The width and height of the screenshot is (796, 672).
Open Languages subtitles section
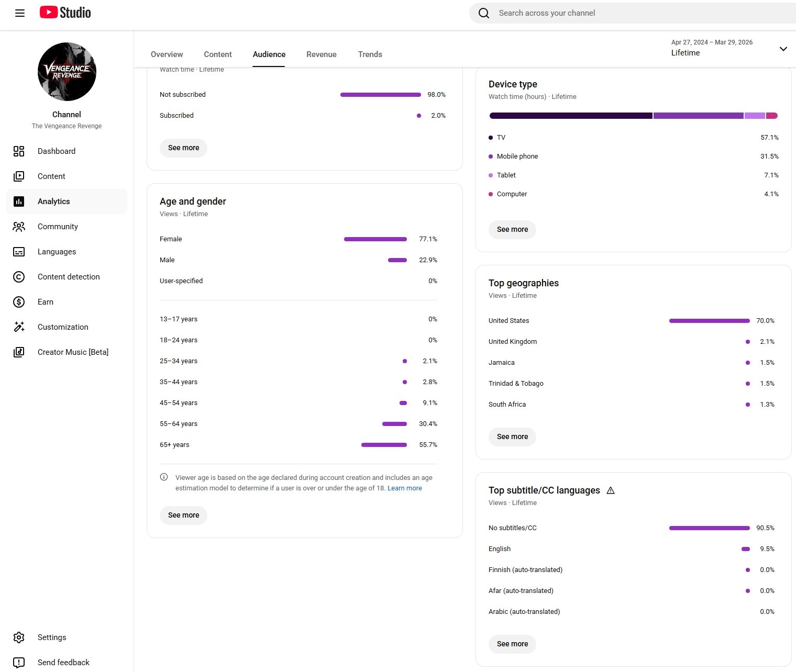tap(57, 252)
